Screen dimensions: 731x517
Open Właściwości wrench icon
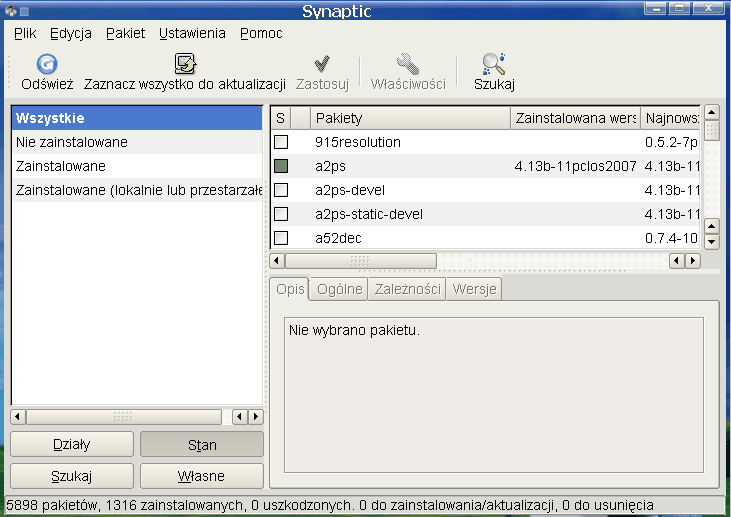408,64
